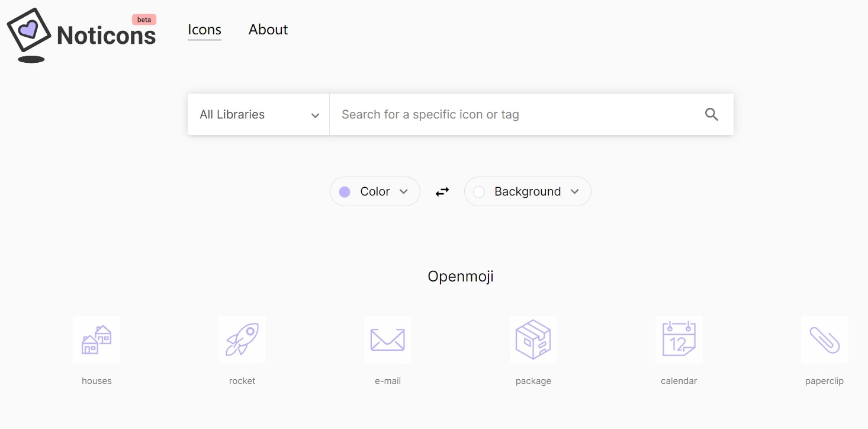The image size is (868, 429).
Task: Choose the e-mail envelope icon
Action: pyautogui.click(x=388, y=340)
